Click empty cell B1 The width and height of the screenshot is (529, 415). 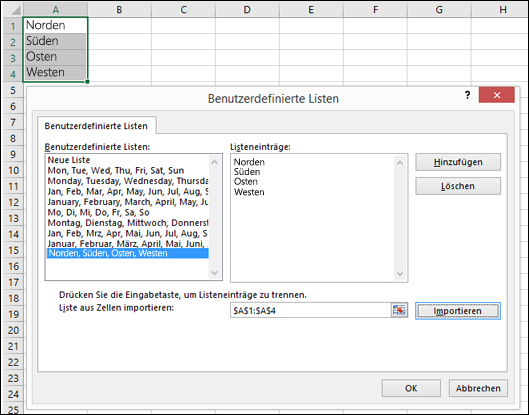click(x=119, y=25)
